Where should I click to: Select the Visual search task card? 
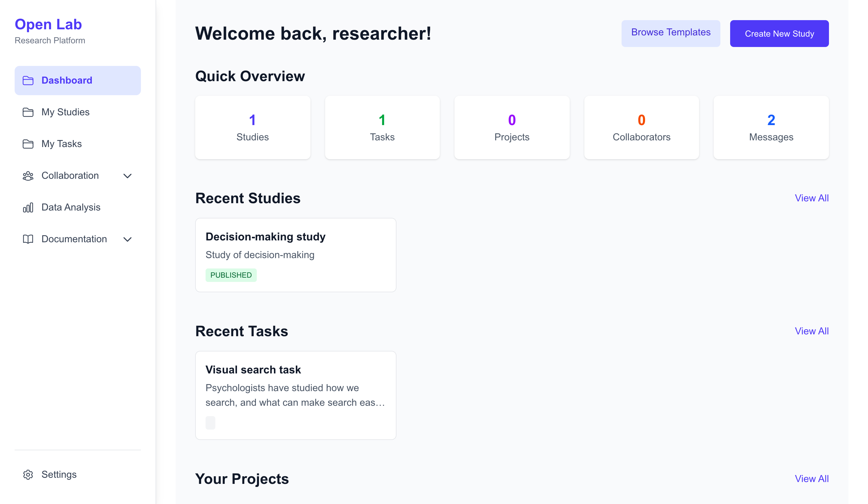pos(296,395)
